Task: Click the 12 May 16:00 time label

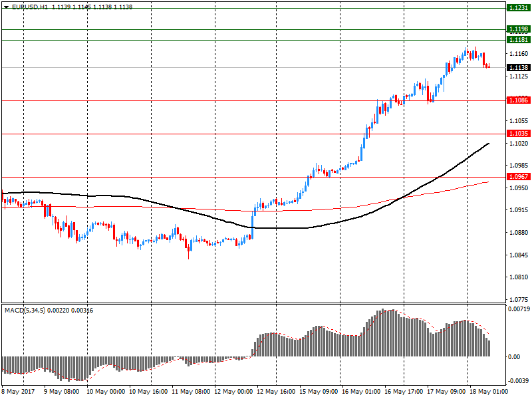Action: click(x=276, y=392)
